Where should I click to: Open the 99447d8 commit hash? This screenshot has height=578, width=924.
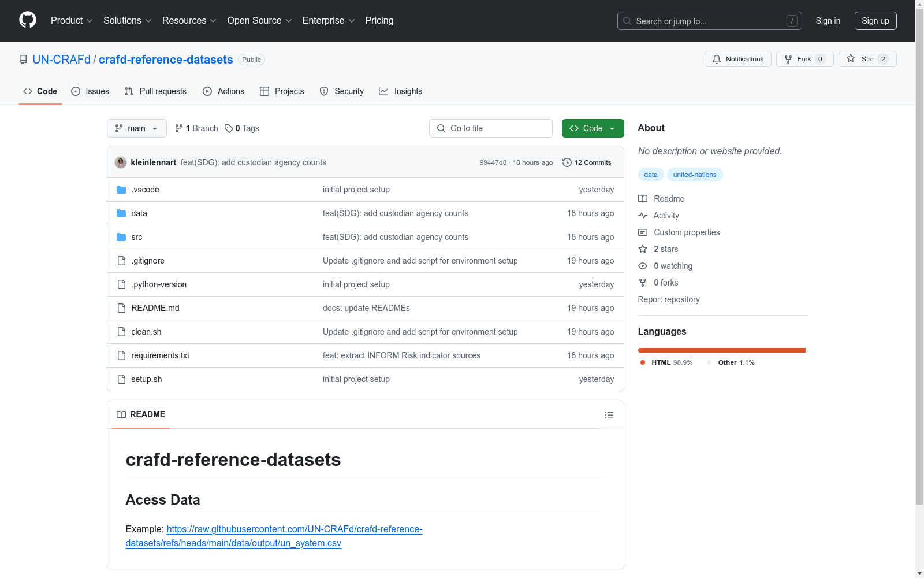pos(493,162)
